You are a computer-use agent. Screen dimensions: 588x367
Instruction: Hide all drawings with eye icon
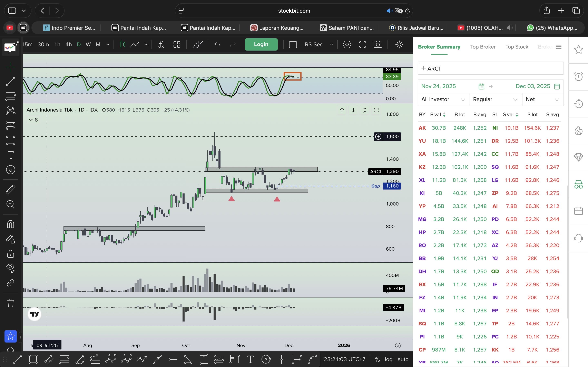click(10, 268)
